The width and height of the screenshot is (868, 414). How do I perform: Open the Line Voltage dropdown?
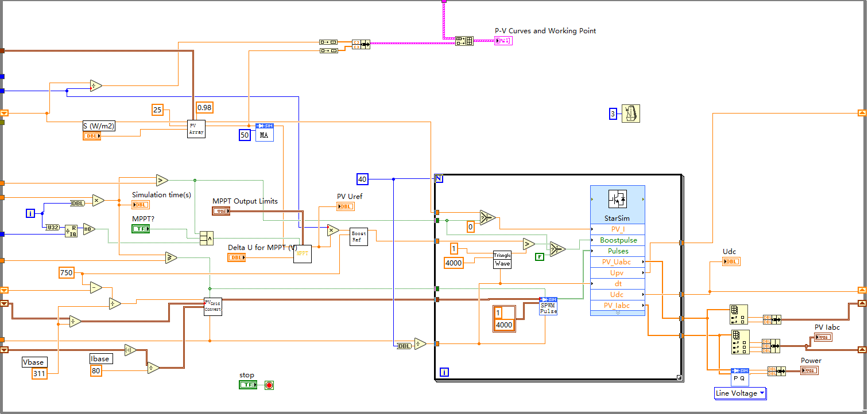[x=740, y=393]
